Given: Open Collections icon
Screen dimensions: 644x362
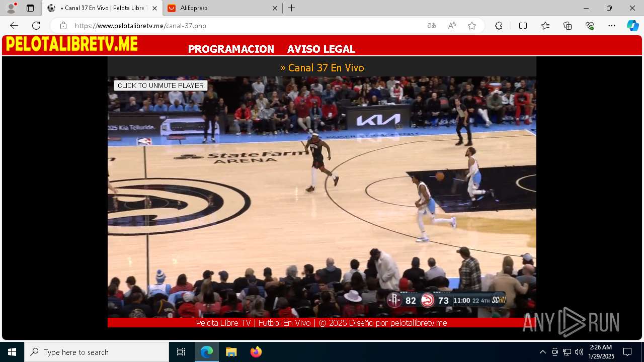Looking at the screenshot, I should [568, 26].
